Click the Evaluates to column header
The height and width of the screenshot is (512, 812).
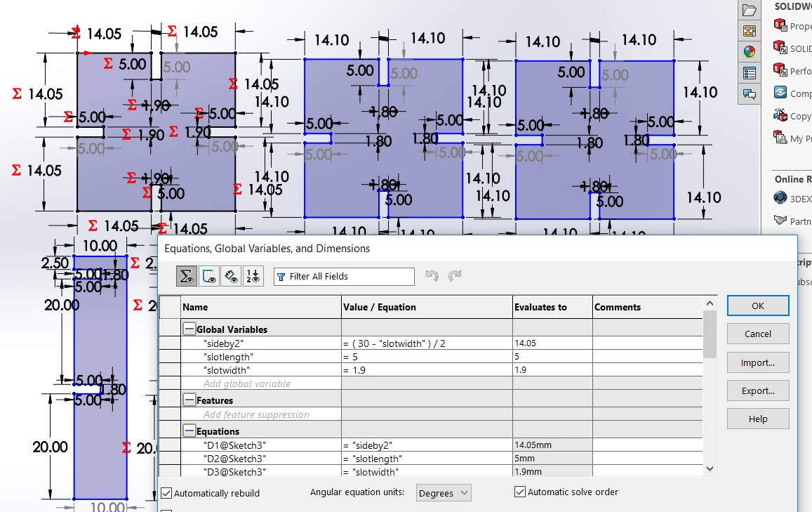[x=552, y=307]
